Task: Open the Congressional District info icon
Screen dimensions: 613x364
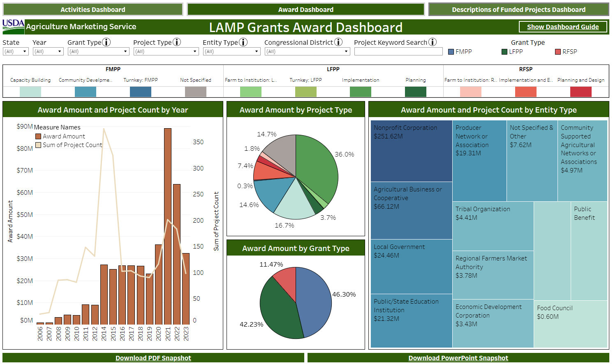Action: click(338, 42)
